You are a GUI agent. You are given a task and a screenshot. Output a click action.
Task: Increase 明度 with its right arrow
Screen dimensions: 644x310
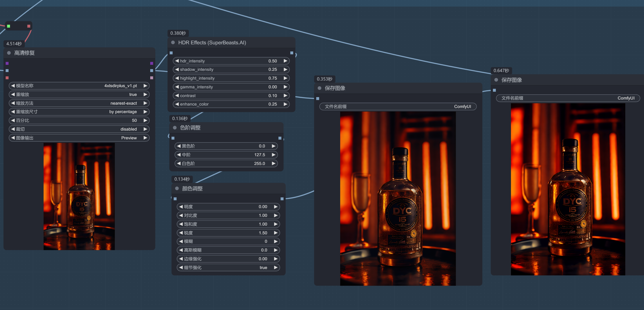[x=276, y=207]
